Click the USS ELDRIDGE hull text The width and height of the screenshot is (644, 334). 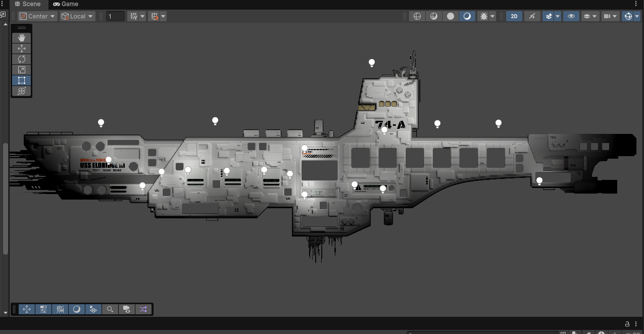tap(102, 166)
